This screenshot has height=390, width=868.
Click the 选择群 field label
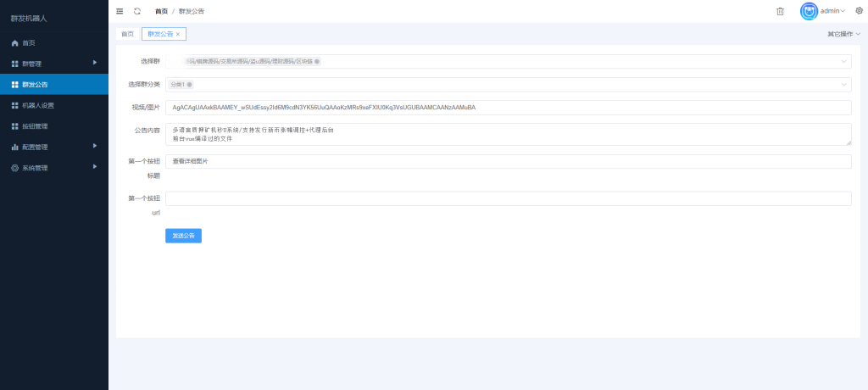click(151, 61)
